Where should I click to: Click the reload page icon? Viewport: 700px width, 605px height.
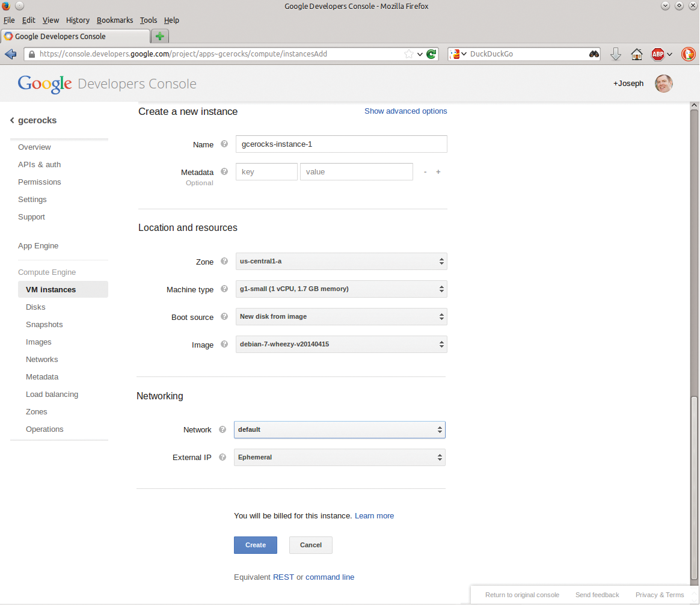(x=431, y=54)
